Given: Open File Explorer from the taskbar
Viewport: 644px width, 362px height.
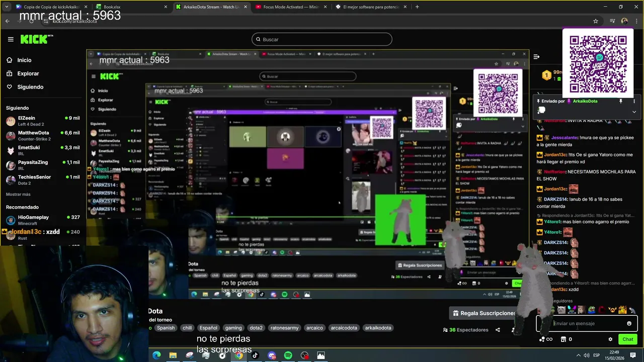Looking at the screenshot, I should tap(173, 355).
